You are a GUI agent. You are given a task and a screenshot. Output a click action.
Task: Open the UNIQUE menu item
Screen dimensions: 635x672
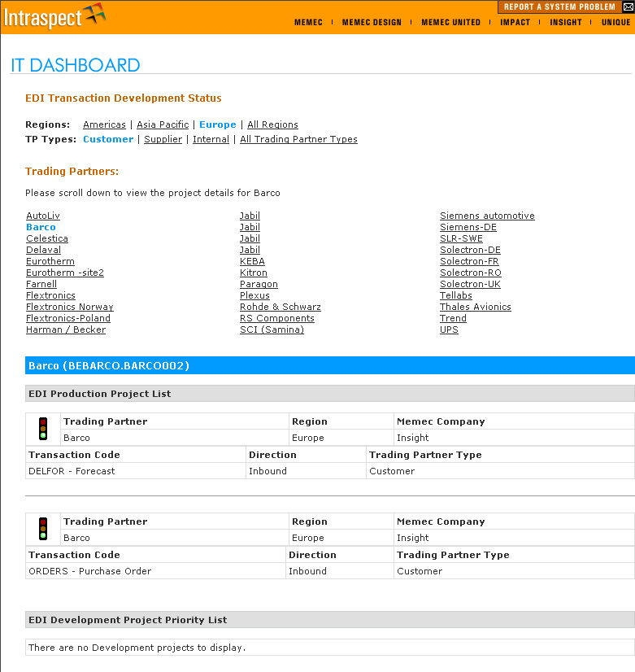coord(615,22)
